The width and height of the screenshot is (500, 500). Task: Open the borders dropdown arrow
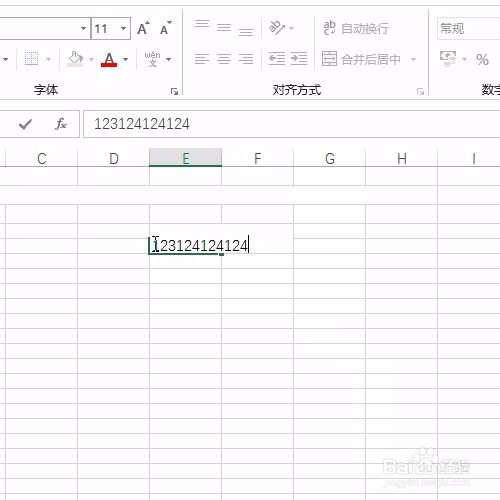[x=49, y=60]
